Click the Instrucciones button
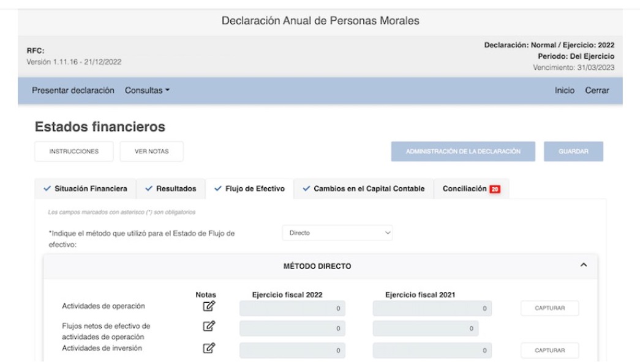The width and height of the screenshot is (640, 364). click(74, 152)
